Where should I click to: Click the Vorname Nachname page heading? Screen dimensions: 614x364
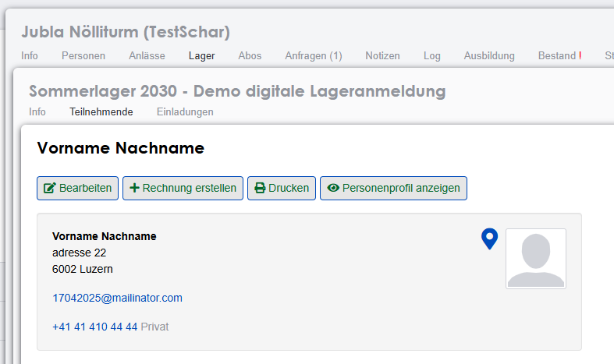[x=121, y=148]
